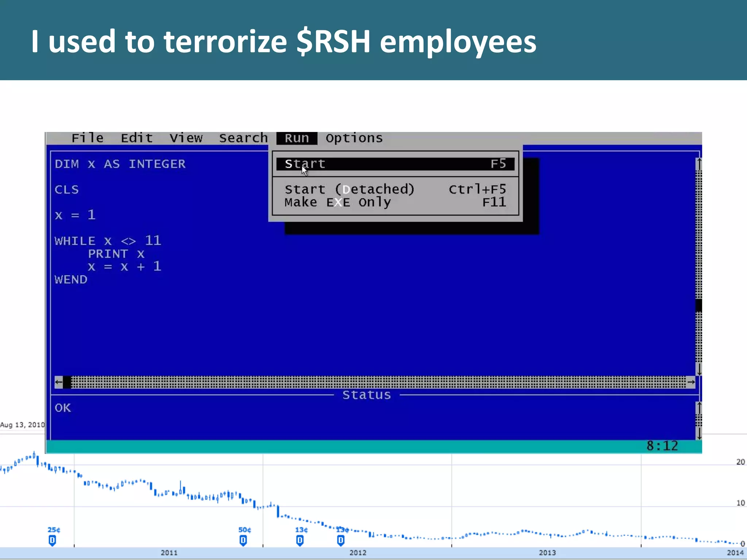
Task: Click horizontal scrollbar right arrow
Action: (691, 382)
